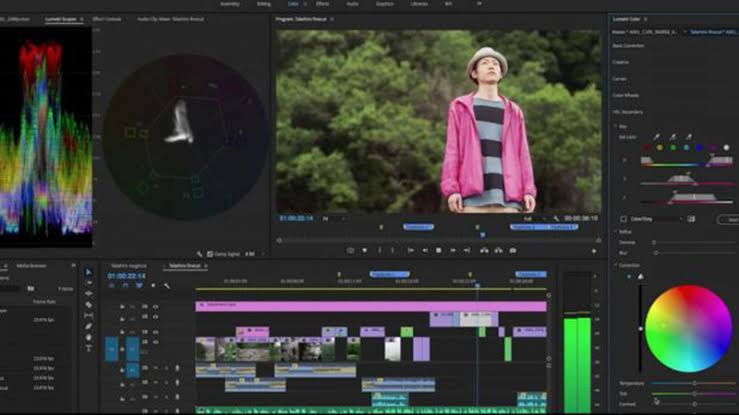Enable the Color/Gray mask checkbox
The width and height of the screenshot is (739, 415).
pyautogui.click(x=623, y=218)
